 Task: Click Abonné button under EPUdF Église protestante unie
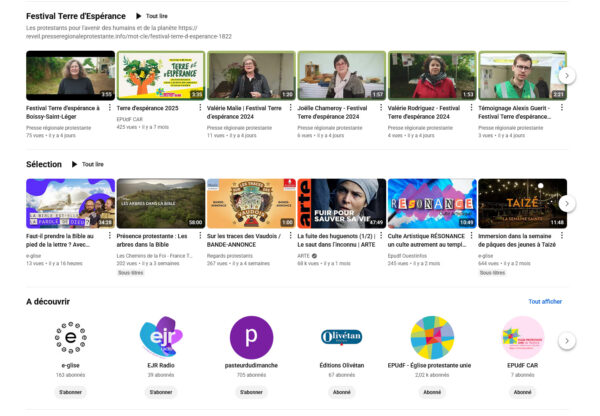click(x=432, y=392)
